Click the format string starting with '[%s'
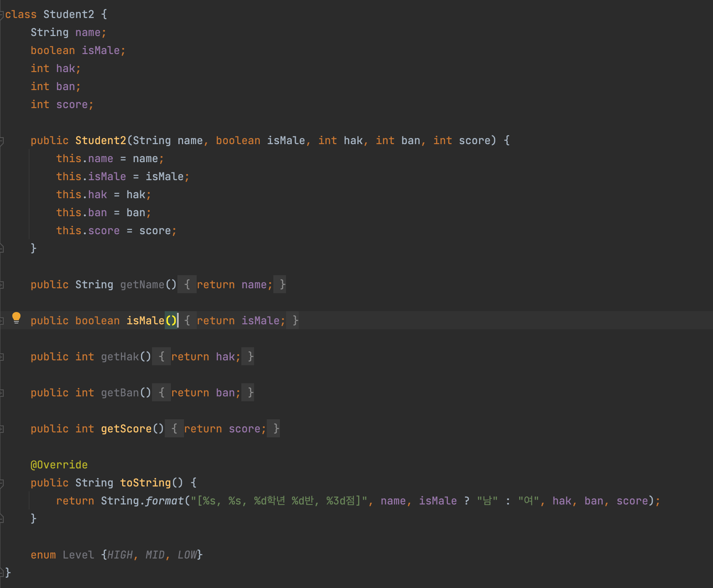Image resolution: width=713 pixels, height=588 pixels. point(279,501)
